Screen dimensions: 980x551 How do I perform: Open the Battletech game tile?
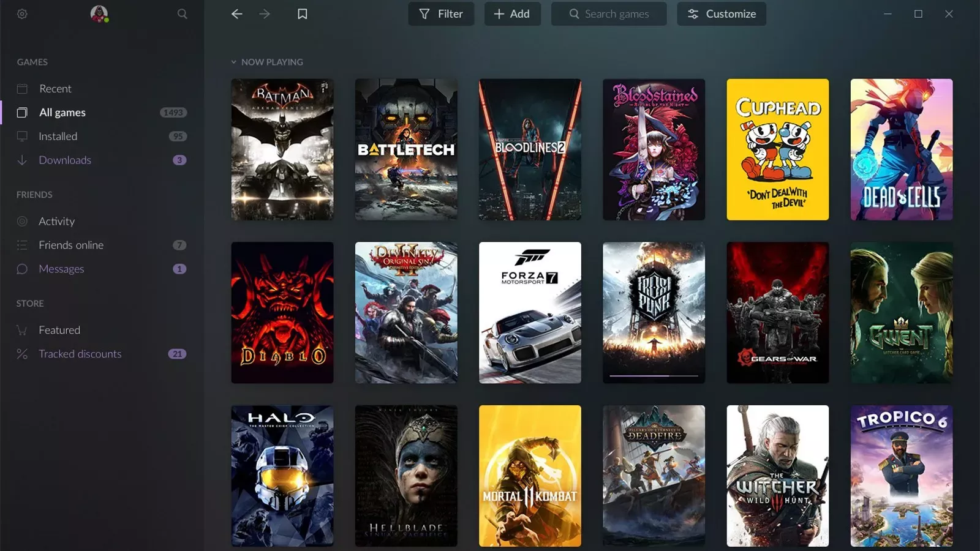(406, 149)
